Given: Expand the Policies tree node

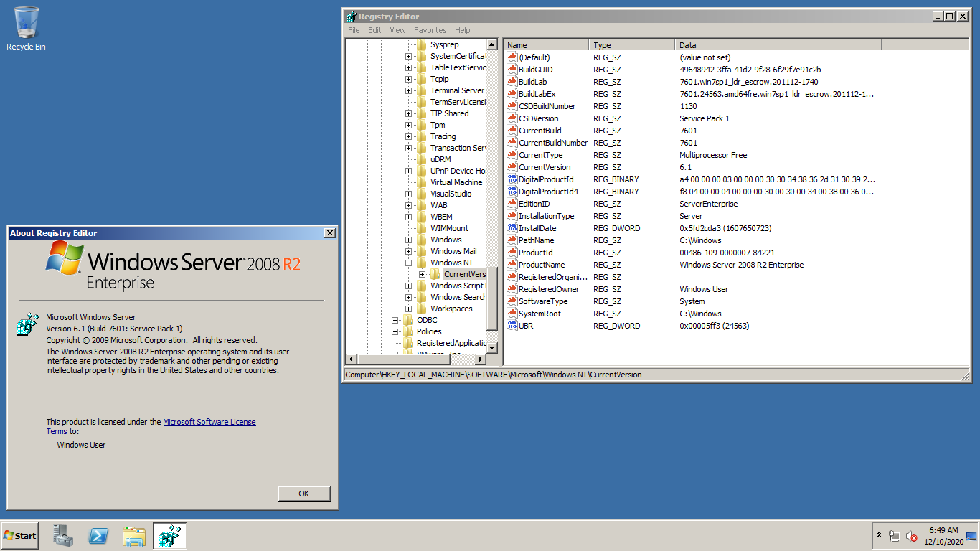Looking at the screenshot, I should coord(395,331).
